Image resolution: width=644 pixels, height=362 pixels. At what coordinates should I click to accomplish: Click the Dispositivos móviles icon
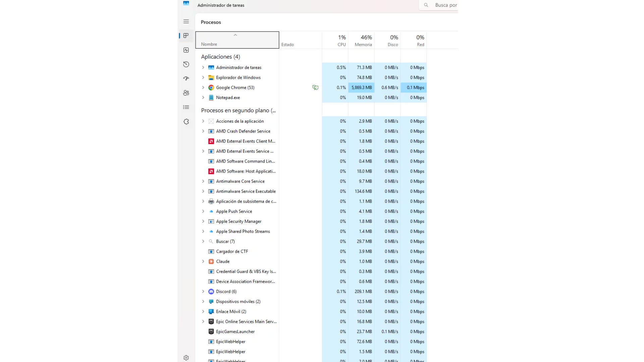(211, 302)
